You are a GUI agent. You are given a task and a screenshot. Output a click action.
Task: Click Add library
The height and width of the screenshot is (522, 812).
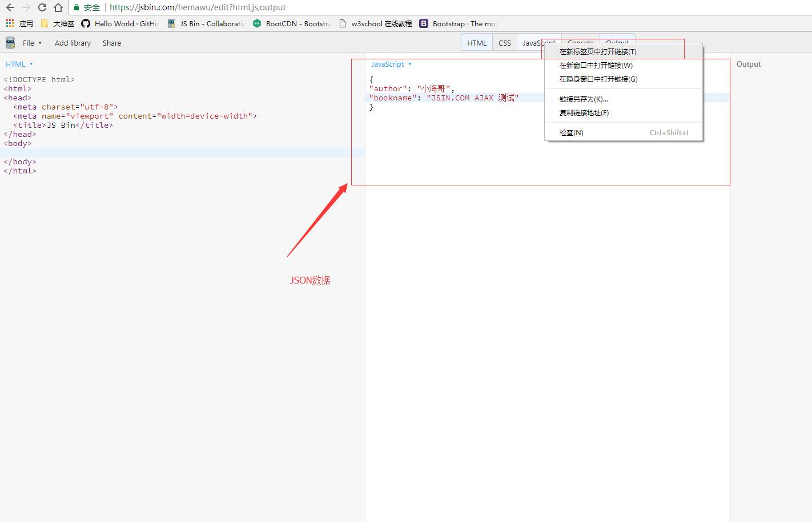tap(73, 43)
